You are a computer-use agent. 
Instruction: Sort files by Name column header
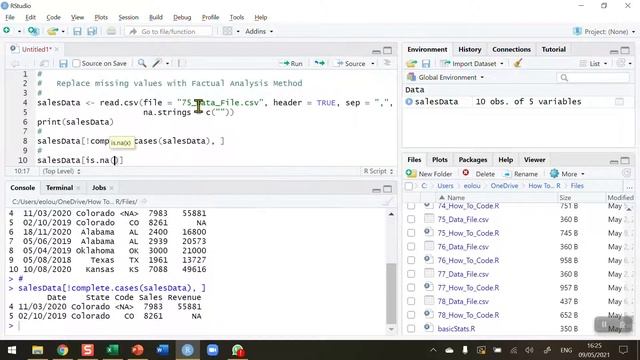coord(455,198)
